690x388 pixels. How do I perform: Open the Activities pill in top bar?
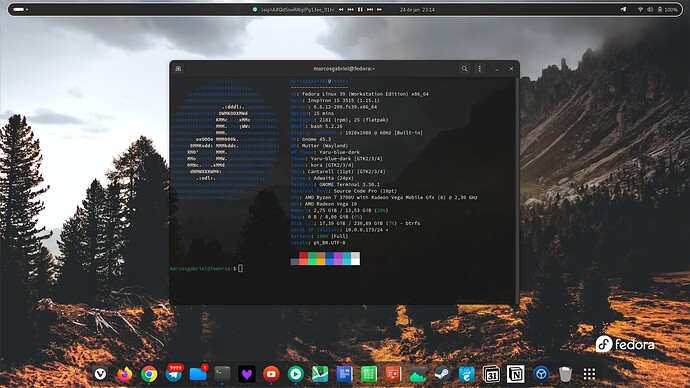coord(20,9)
